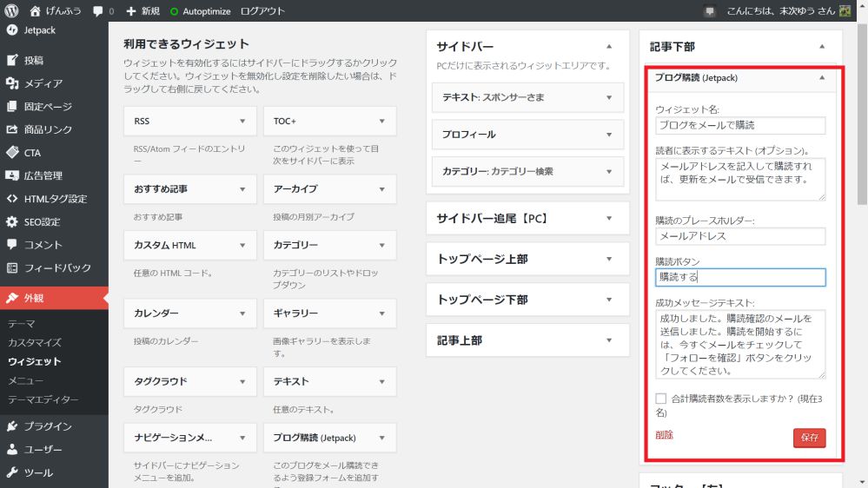Screen dimensions: 868x488
Task: Open the カスタマイズ submenu item
Action: click(35, 342)
